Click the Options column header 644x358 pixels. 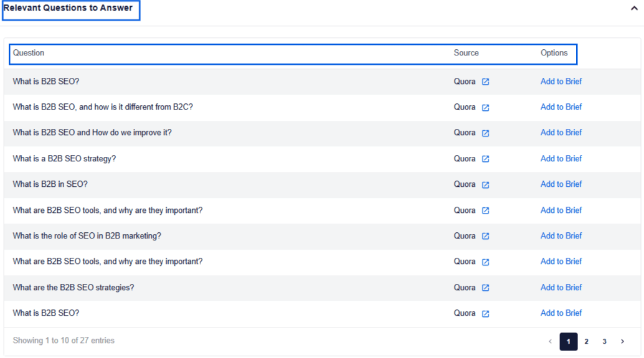pyautogui.click(x=554, y=52)
